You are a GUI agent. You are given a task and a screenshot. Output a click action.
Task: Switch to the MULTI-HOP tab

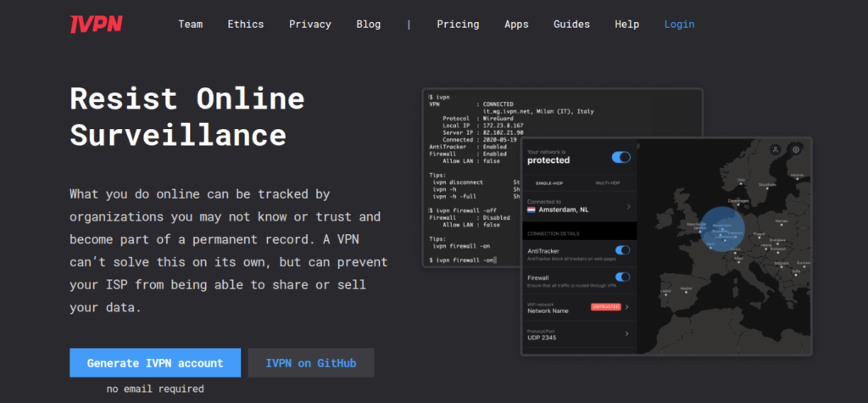coord(607,183)
